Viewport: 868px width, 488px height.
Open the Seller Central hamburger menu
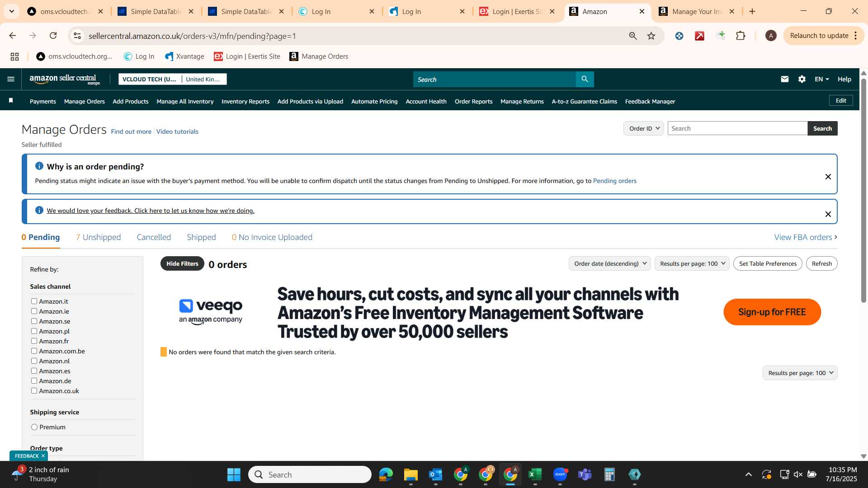pyautogui.click(x=11, y=79)
